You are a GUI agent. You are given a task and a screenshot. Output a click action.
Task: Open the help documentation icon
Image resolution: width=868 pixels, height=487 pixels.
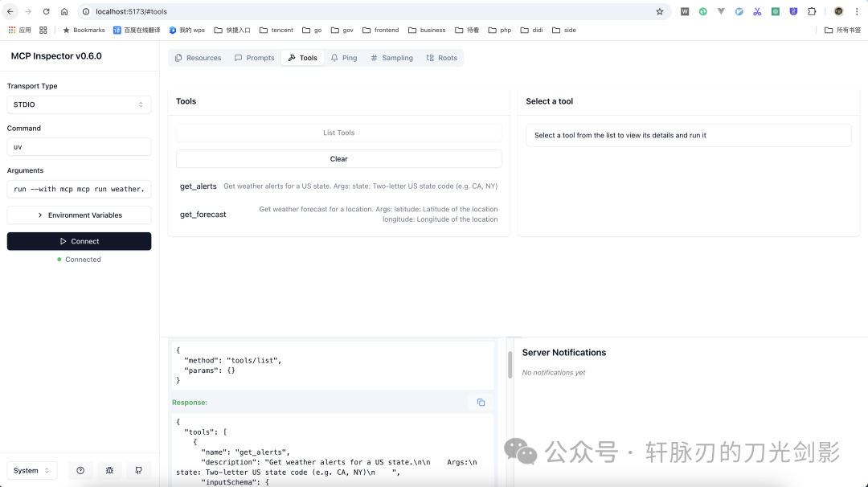pos(80,470)
